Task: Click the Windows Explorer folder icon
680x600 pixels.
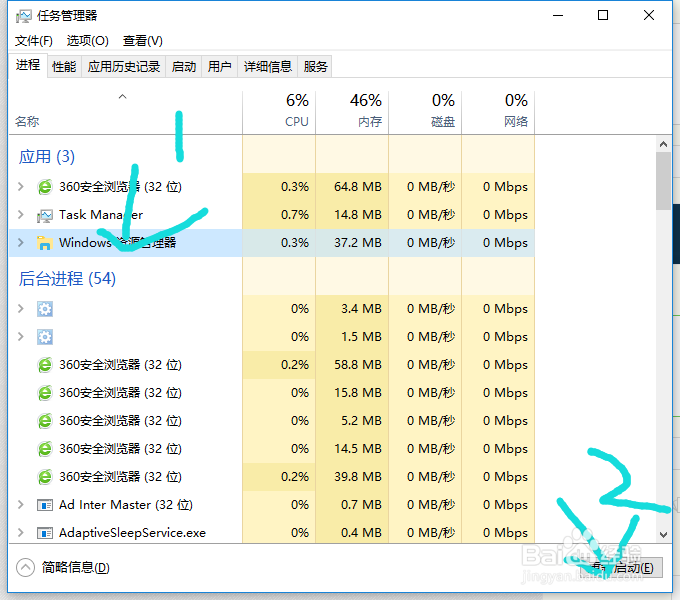Action: (x=45, y=243)
